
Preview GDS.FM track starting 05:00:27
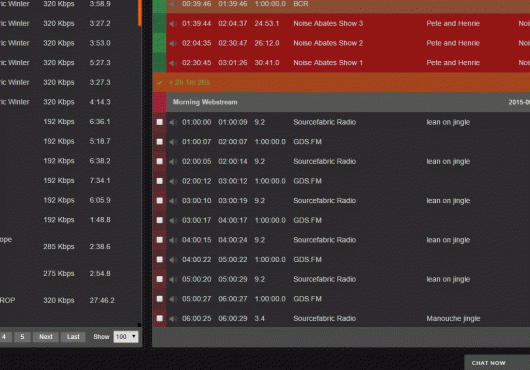(173, 299)
